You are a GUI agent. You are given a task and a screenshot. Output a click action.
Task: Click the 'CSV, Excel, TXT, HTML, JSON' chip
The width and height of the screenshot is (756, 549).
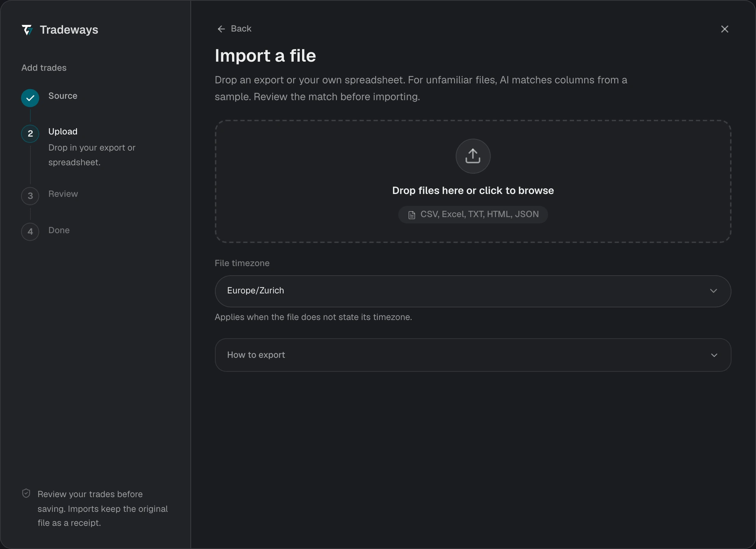point(473,215)
